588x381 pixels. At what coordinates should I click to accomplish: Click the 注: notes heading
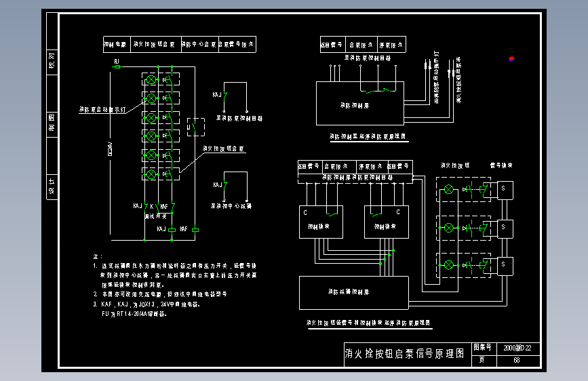(x=98, y=257)
